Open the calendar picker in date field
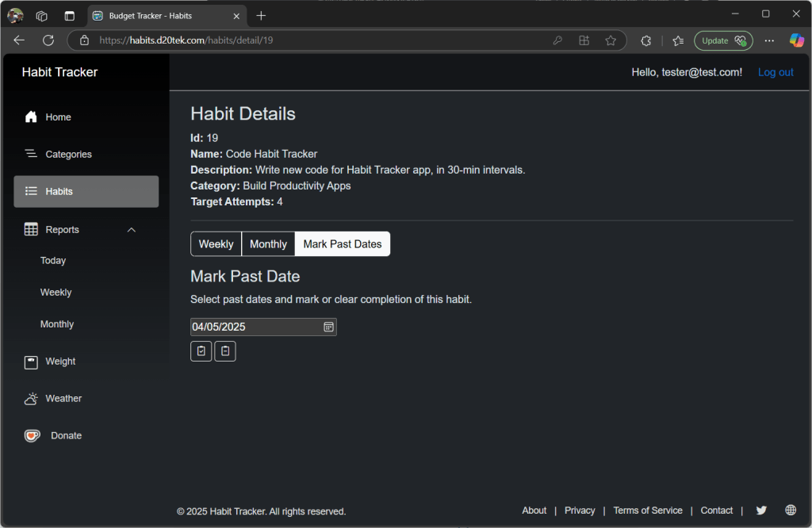 click(x=328, y=327)
